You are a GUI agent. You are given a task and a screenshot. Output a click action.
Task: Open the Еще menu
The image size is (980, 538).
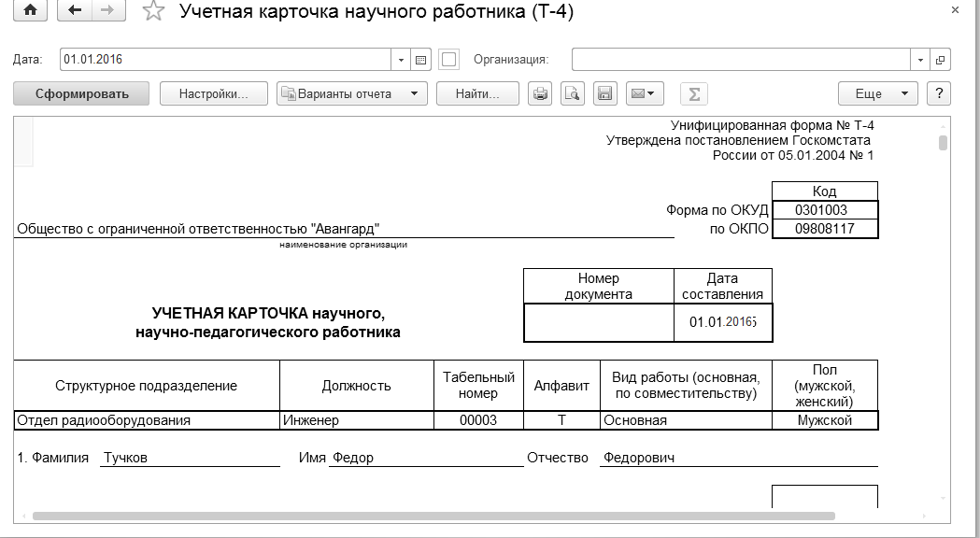(x=878, y=93)
